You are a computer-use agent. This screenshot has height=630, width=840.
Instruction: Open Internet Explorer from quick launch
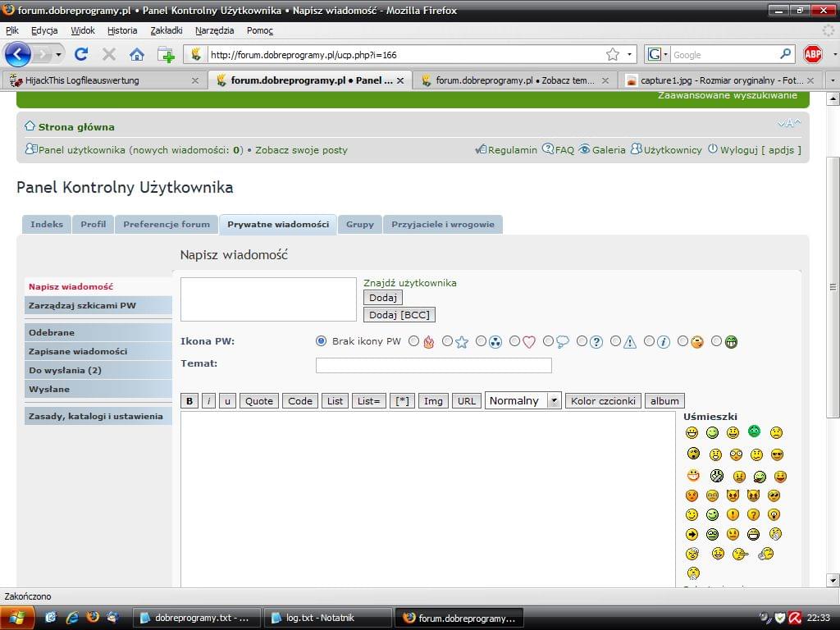tap(72, 618)
